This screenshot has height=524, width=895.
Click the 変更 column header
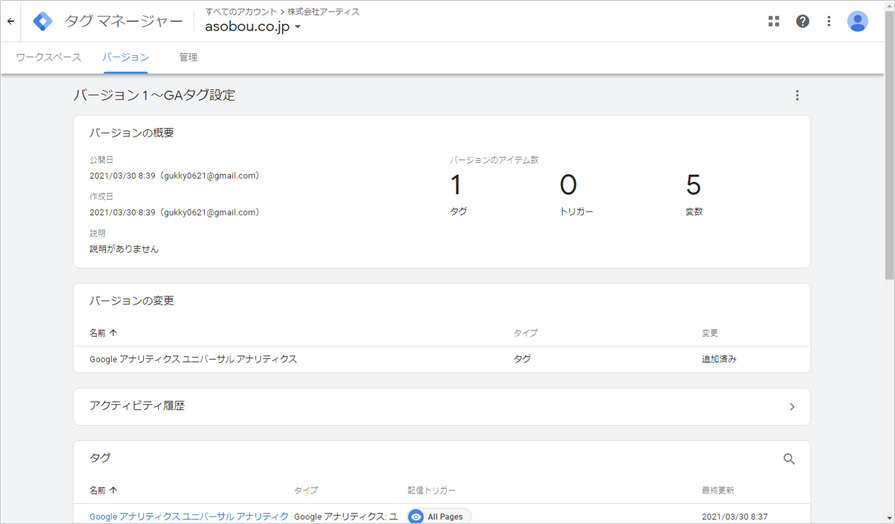point(709,333)
